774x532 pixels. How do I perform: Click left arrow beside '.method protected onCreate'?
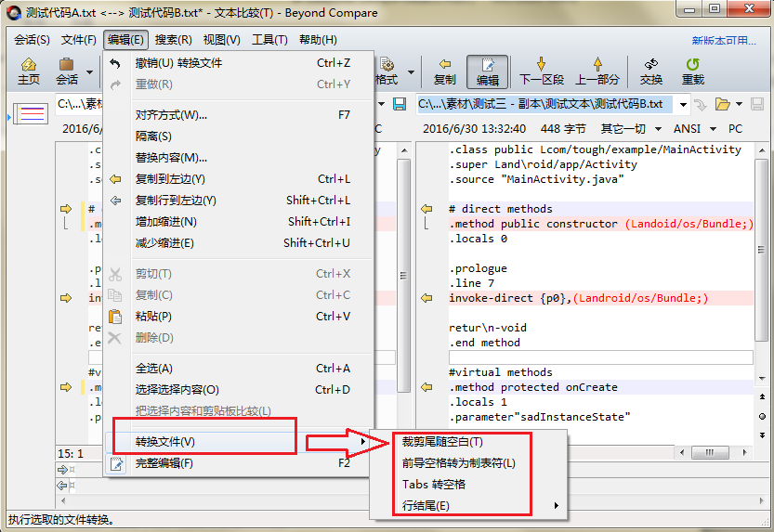(426, 387)
